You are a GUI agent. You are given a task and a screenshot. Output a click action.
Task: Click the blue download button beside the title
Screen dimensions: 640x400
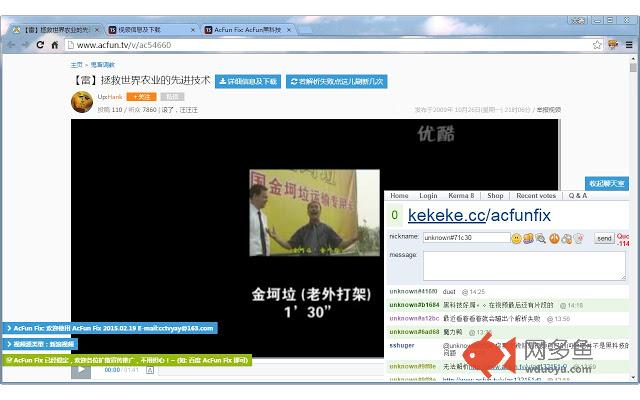point(248,82)
